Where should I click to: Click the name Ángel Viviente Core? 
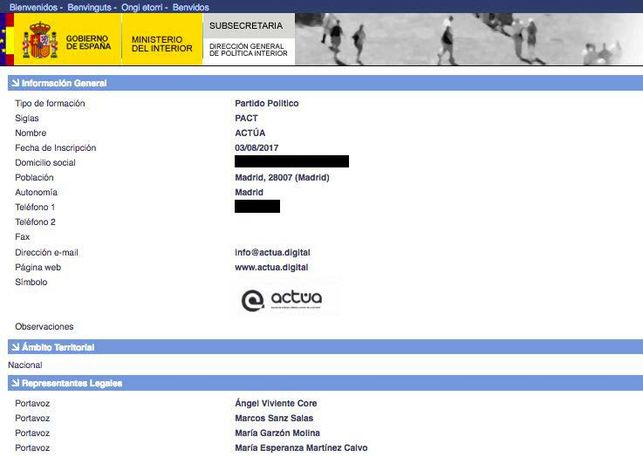click(276, 403)
